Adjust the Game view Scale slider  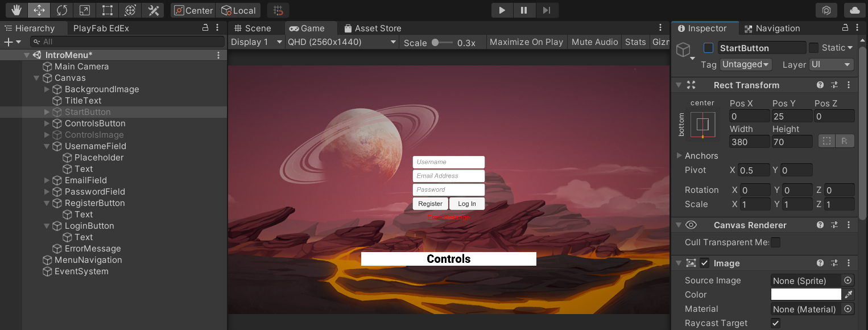click(x=442, y=42)
